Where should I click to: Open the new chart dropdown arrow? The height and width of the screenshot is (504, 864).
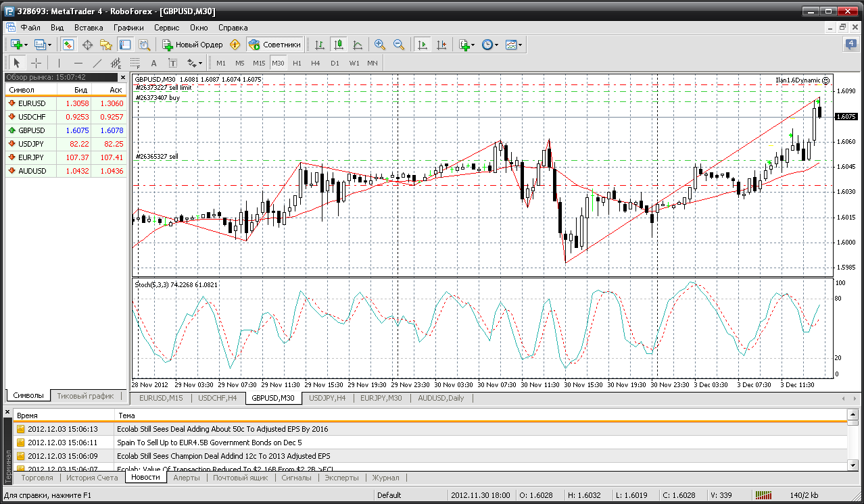pyautogui.click(x=26, y=45)
